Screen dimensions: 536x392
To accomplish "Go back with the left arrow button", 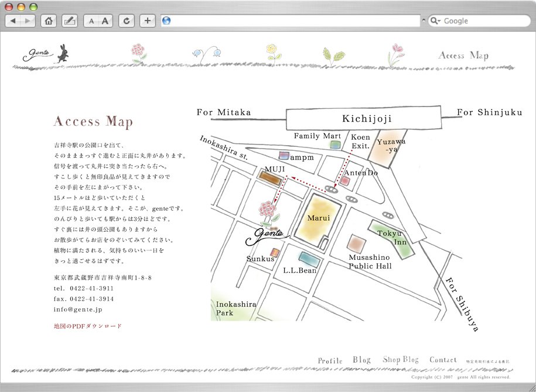I will 13,21.
